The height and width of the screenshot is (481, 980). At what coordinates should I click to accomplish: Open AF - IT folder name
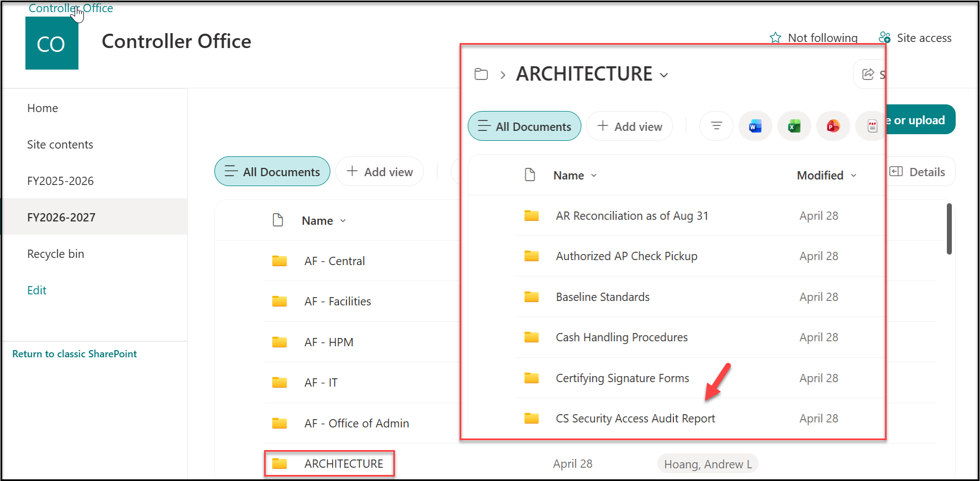[321, 383]
